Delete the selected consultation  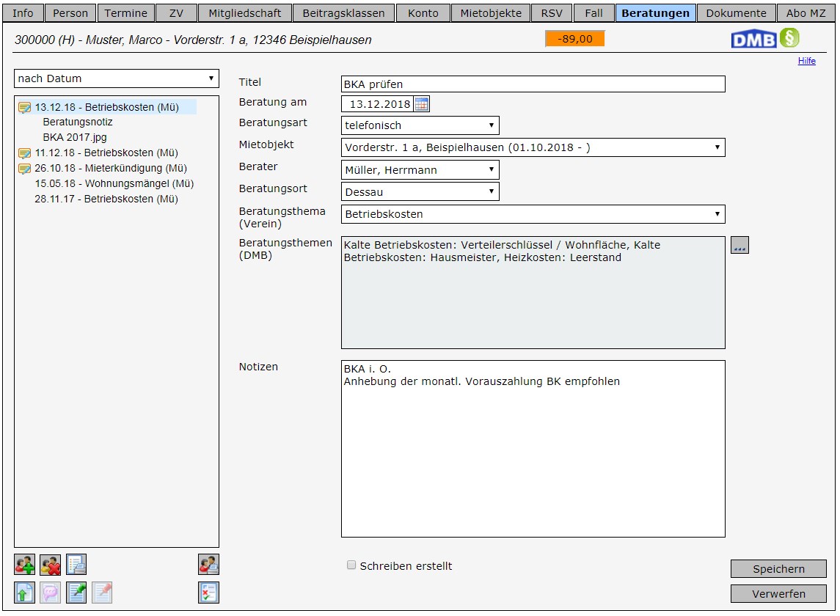51,564
